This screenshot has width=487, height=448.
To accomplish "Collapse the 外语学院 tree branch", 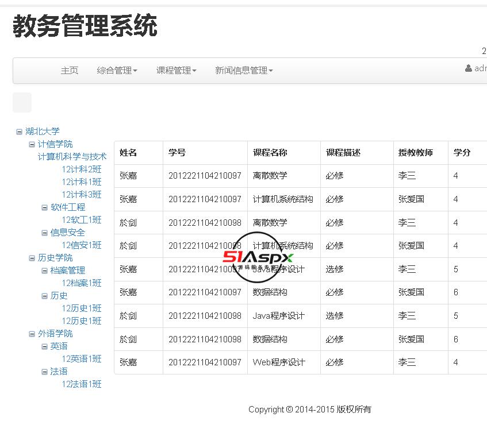I will pyautogui.click(x=32, y=334).
